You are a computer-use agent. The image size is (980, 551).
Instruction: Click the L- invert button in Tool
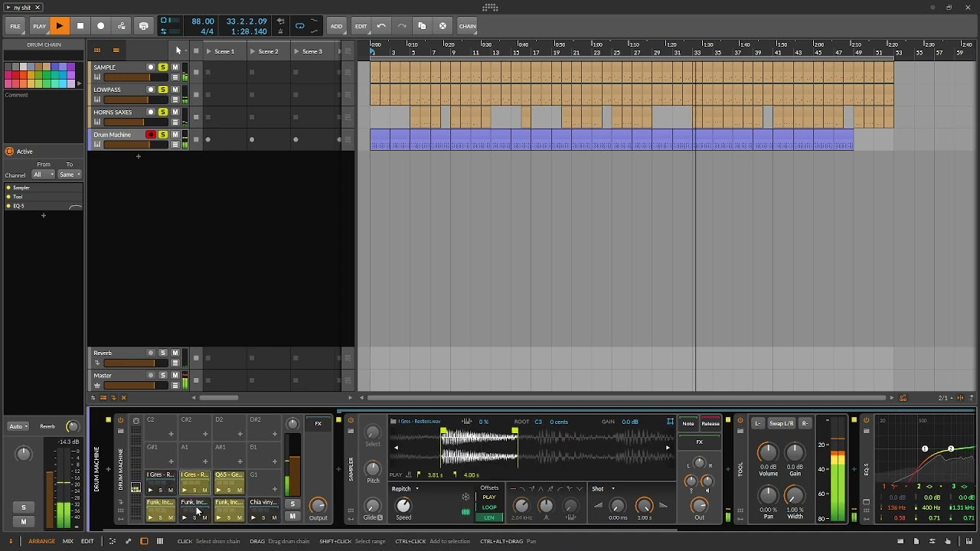(757, 423)
